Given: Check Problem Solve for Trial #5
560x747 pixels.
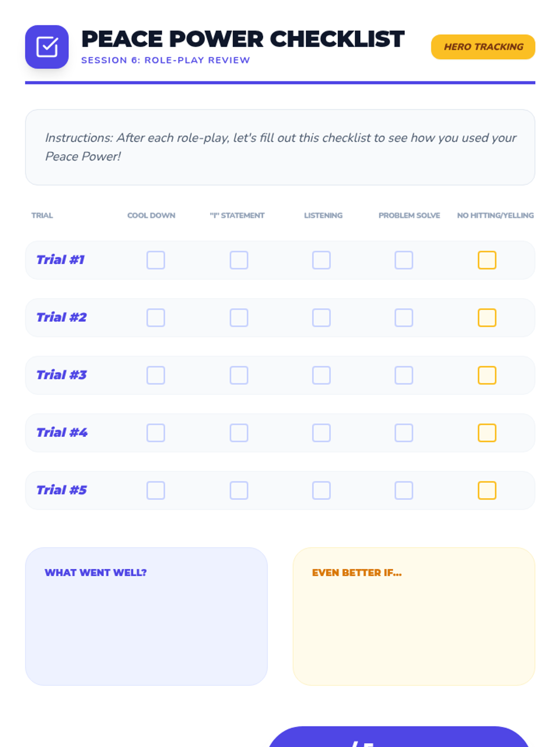Looking at the screenshot, I should pos(404,490).
